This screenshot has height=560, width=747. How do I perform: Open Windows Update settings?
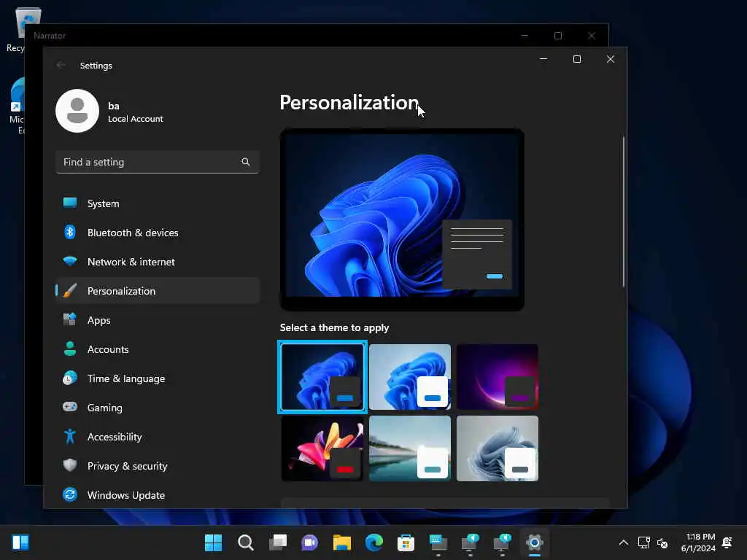[158, 495]
